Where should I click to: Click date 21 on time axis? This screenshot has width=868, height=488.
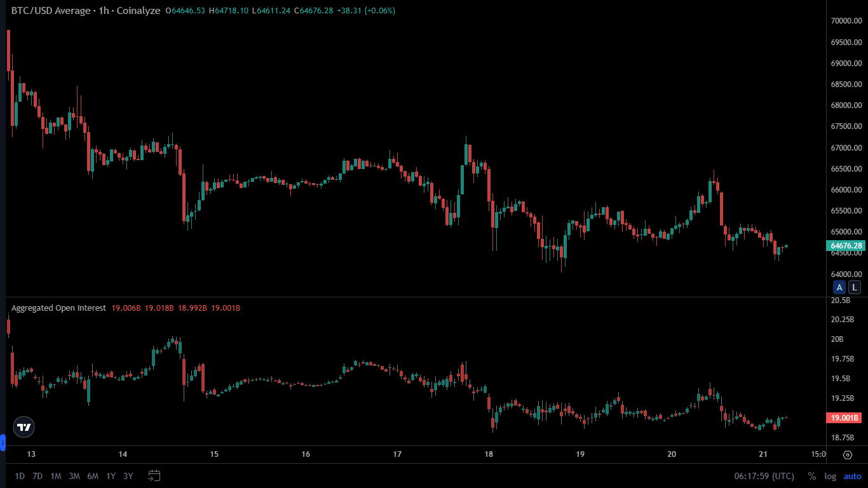tap(764, 454)
